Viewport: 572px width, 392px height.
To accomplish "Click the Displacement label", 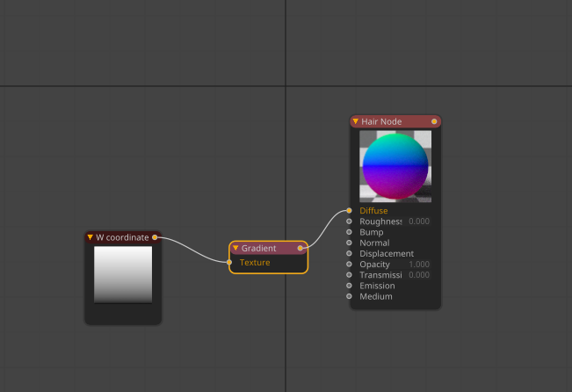I will (387, 254).
